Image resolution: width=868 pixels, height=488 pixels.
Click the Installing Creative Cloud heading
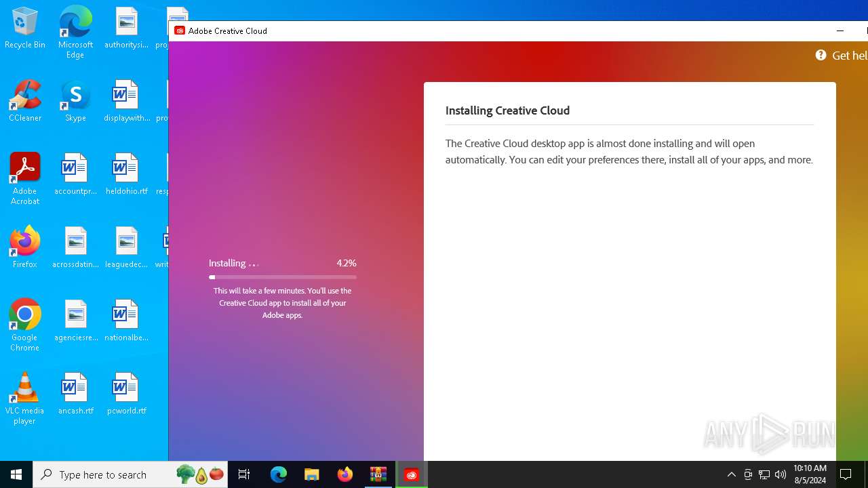point(507,110)
